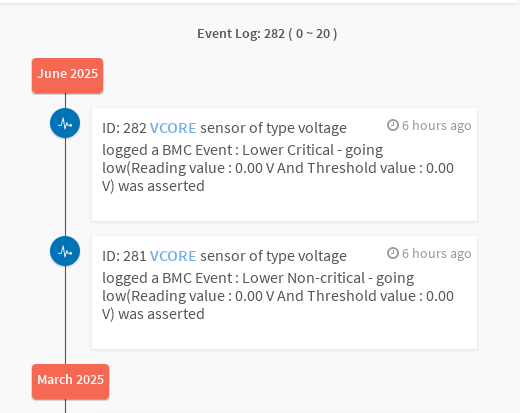The height and width of the screenshot is (413, 520).
Task: Click clock icon on event 281 timestamp
Action: [393, 253]
